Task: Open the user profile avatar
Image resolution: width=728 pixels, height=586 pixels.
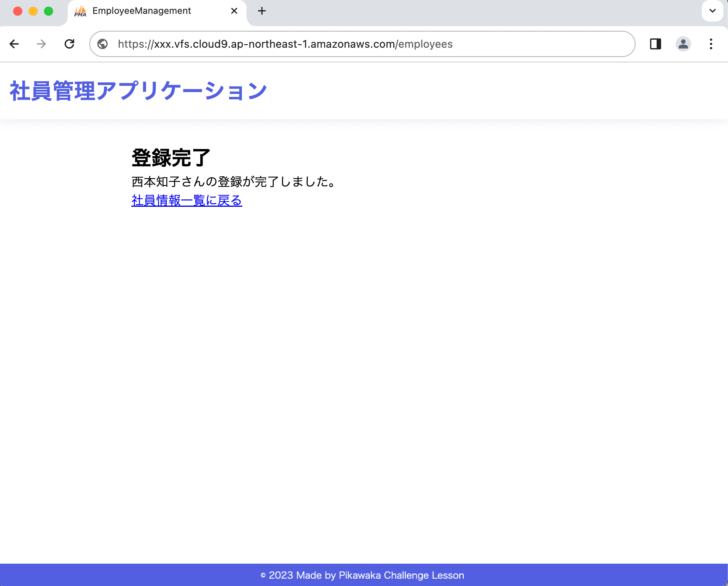Action: point(683,44)
